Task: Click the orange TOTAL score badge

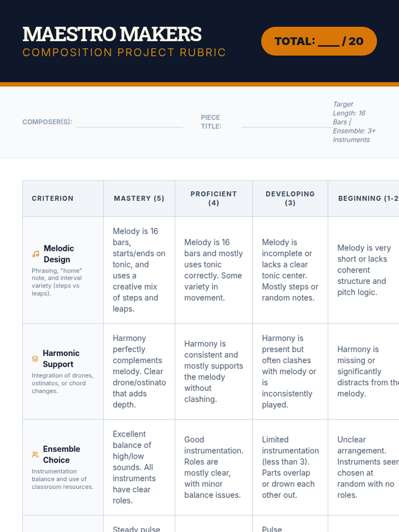Action: 319,41
